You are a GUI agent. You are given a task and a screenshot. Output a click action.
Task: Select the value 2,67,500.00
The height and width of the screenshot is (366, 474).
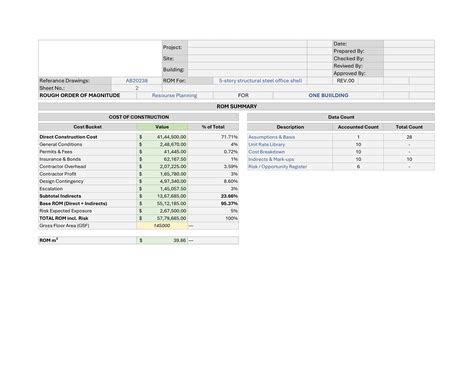162,211
